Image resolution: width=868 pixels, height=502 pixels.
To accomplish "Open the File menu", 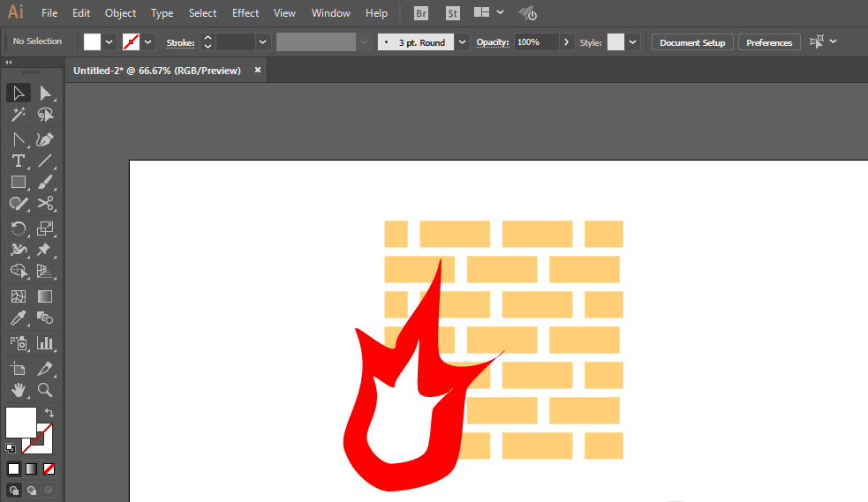I will (x=49, y=12).
